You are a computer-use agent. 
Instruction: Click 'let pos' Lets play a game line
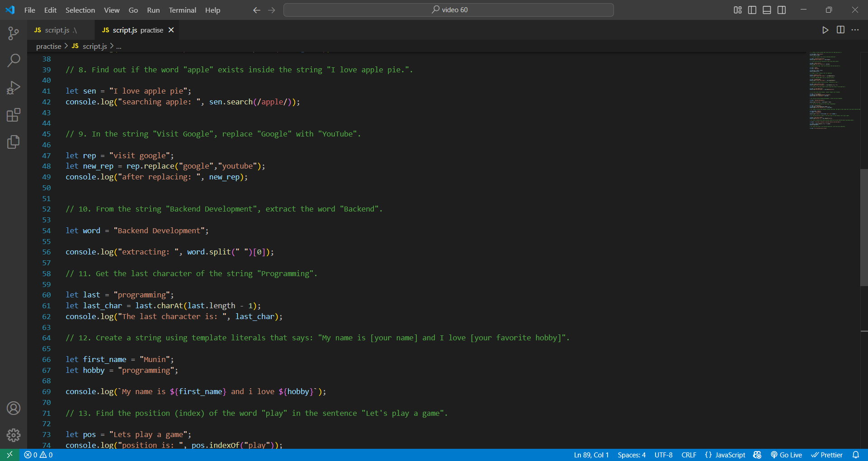click(128, 434)
